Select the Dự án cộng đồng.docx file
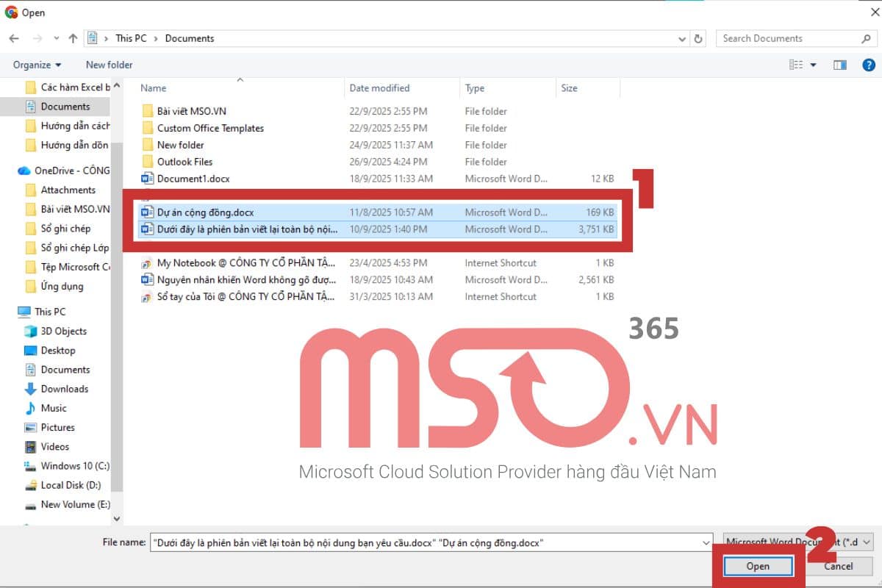Screen dimensions: 882x588 378,212
